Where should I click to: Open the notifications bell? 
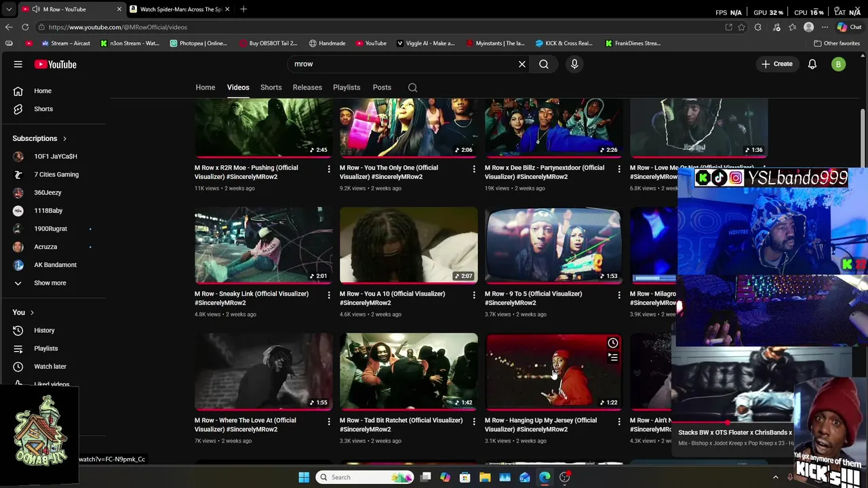click(812, 64)
